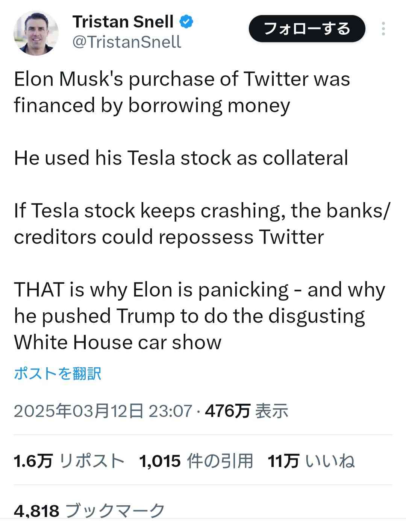This screenshot has width=406, height=532.
Task: Open the three-dot more options menu
Action: [x=383, y=29]
